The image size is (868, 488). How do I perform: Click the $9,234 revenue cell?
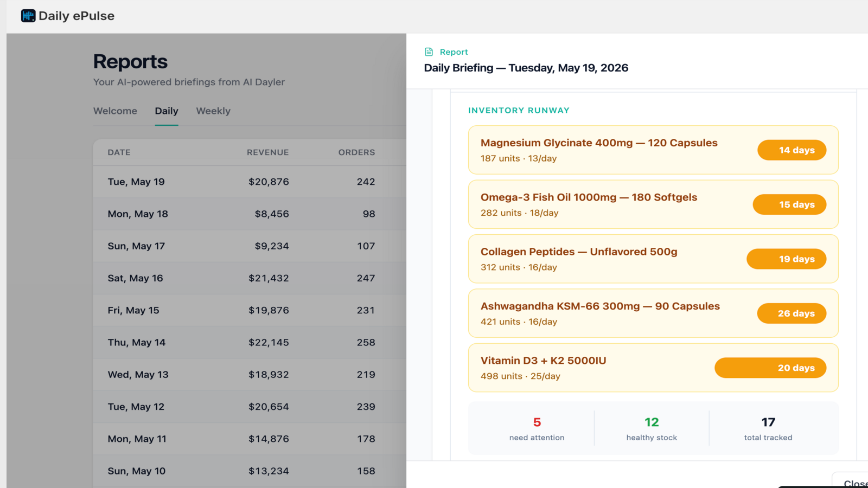pyautogui.click(x=272, y=246)
